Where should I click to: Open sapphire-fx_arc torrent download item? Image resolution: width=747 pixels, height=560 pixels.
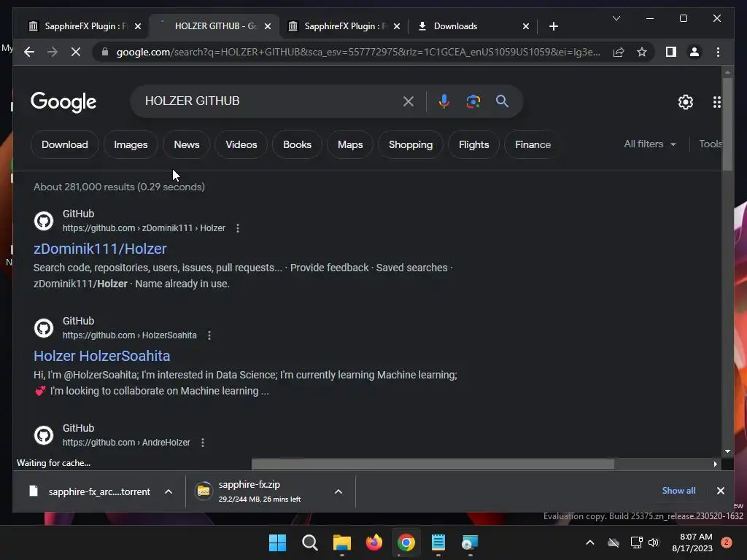point(90,491)
